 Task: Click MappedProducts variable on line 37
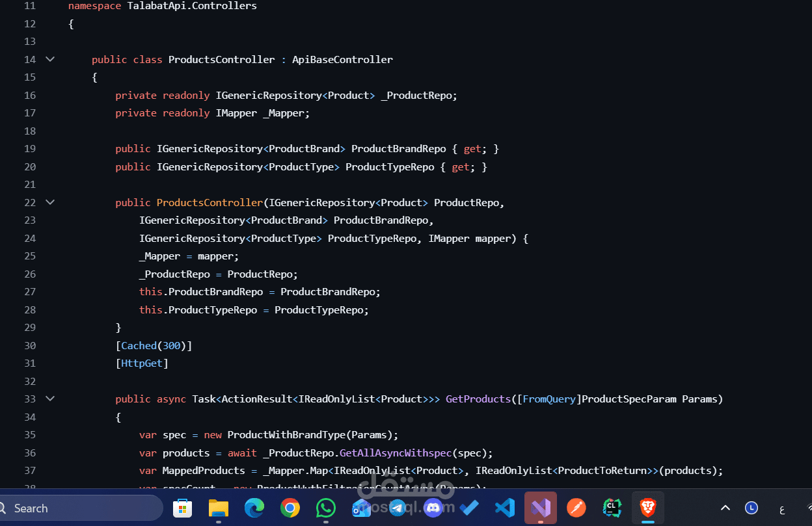204,470
